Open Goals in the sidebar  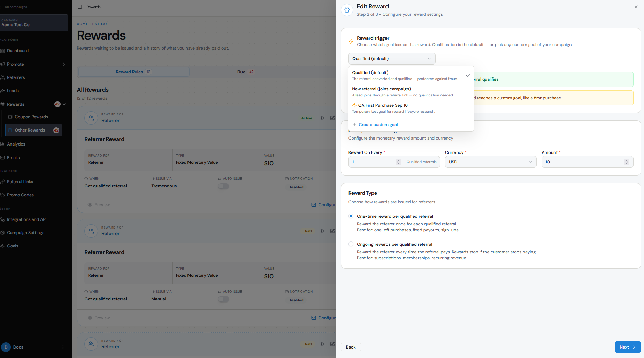pos(13,246)
